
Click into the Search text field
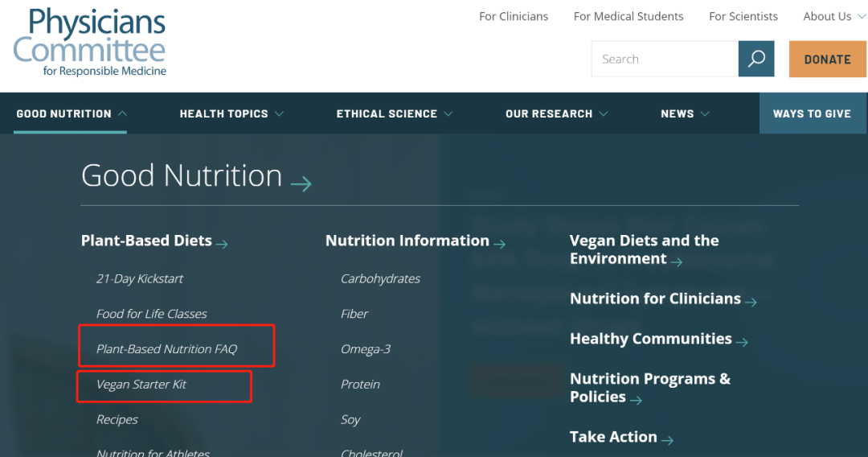point(665,59)
